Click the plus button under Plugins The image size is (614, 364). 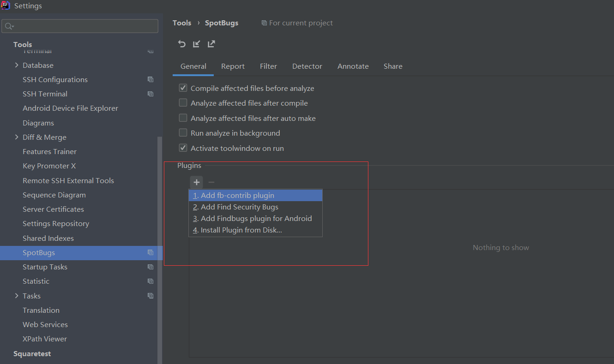click(197, 182)
